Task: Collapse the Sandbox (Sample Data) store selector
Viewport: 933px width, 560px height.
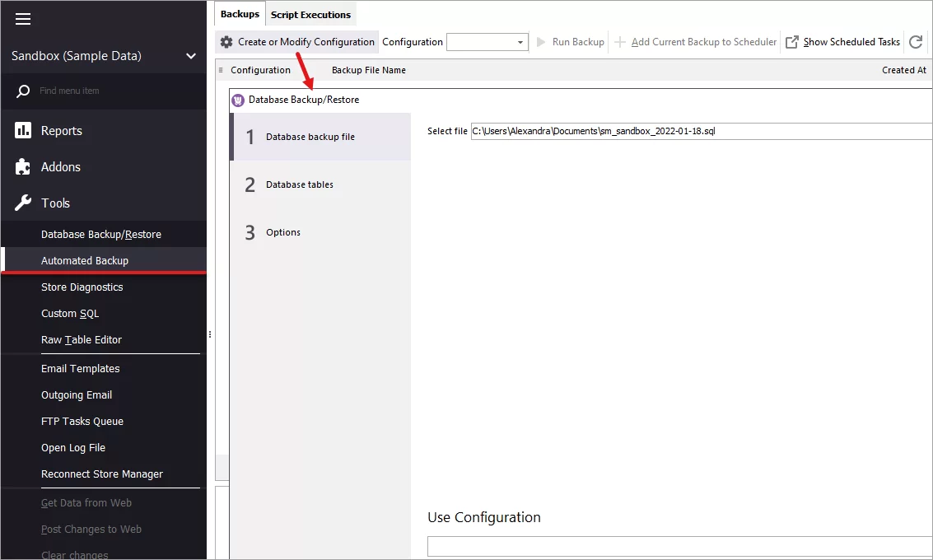Action: [x=191, y=56]
